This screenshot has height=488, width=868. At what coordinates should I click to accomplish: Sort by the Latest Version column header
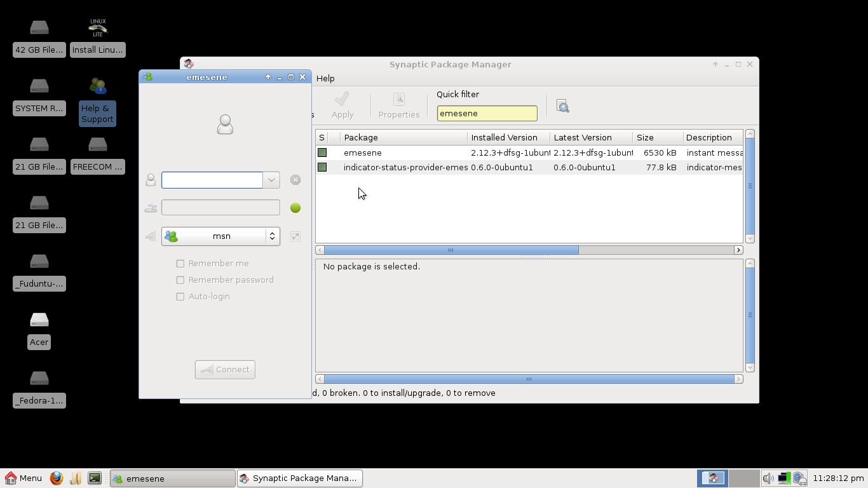[592, 137]
